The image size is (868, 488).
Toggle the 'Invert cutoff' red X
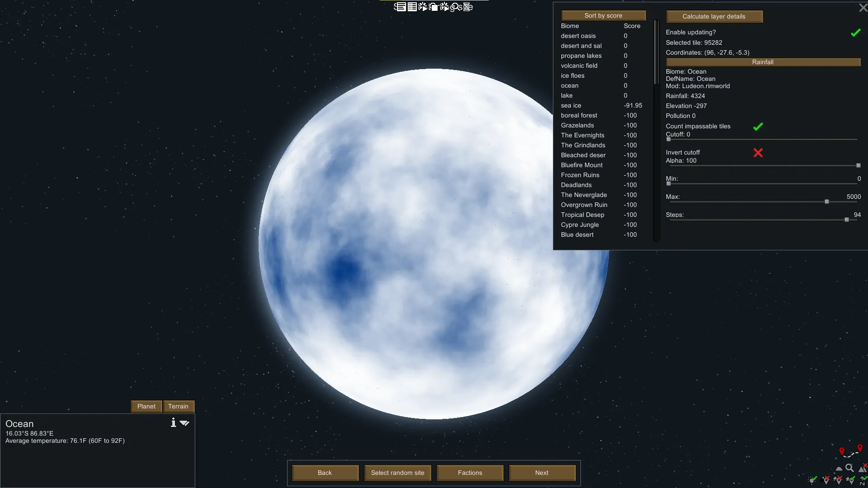pyautogui.click(x=758, y=153)
